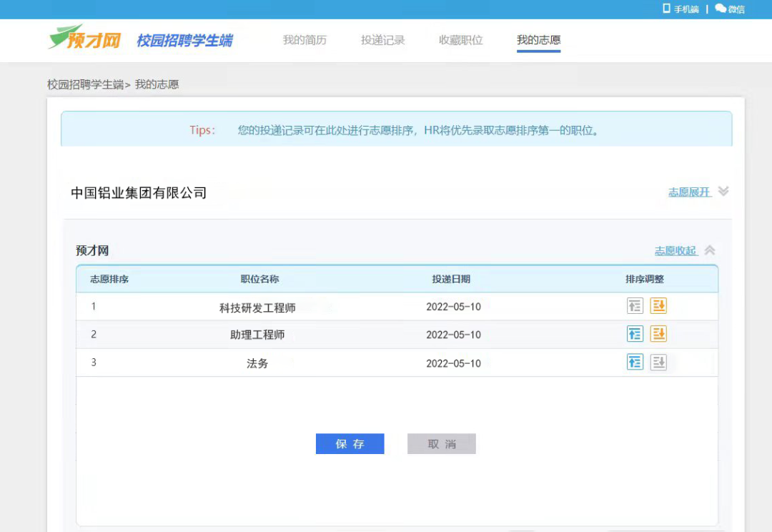Image resolution: width=772 pixels, height=532 pixels.
Task: Expand 志愿展开 for 中国铝业集团有限公司
Action: tap(689, 192)
